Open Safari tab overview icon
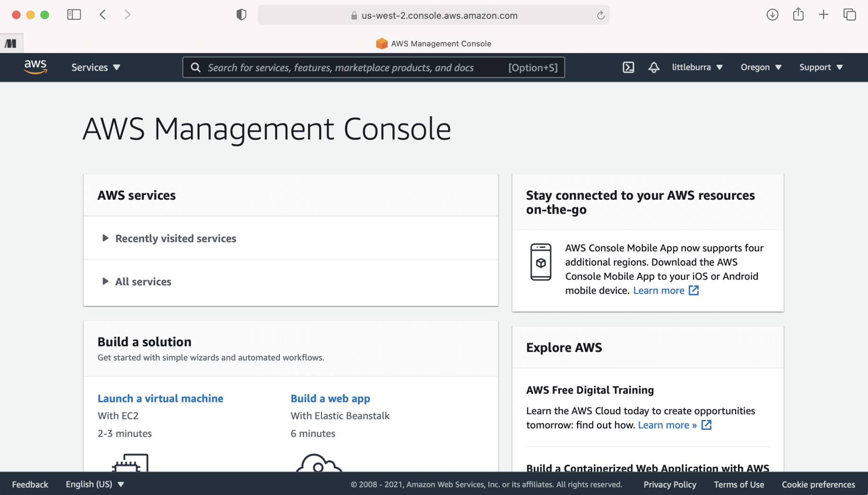 pyautogui.click(x=850, y=15)
